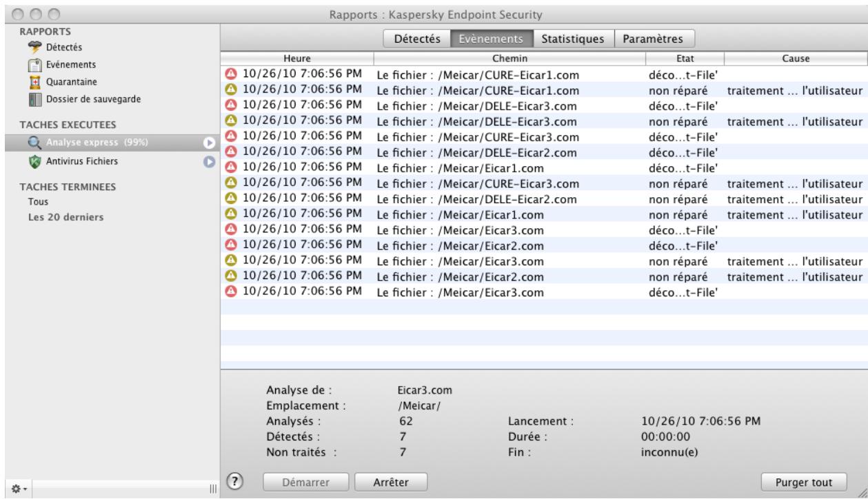This screenshot has height=499, width=868.
Task: Sort by the Etat column header
Action: click(x=685, y=59)
